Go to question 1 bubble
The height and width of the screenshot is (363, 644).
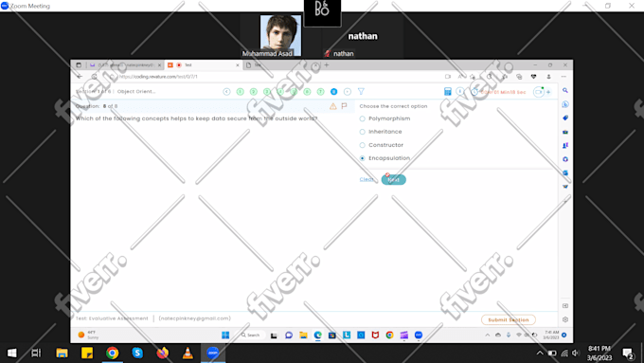[x=241, y=92]
